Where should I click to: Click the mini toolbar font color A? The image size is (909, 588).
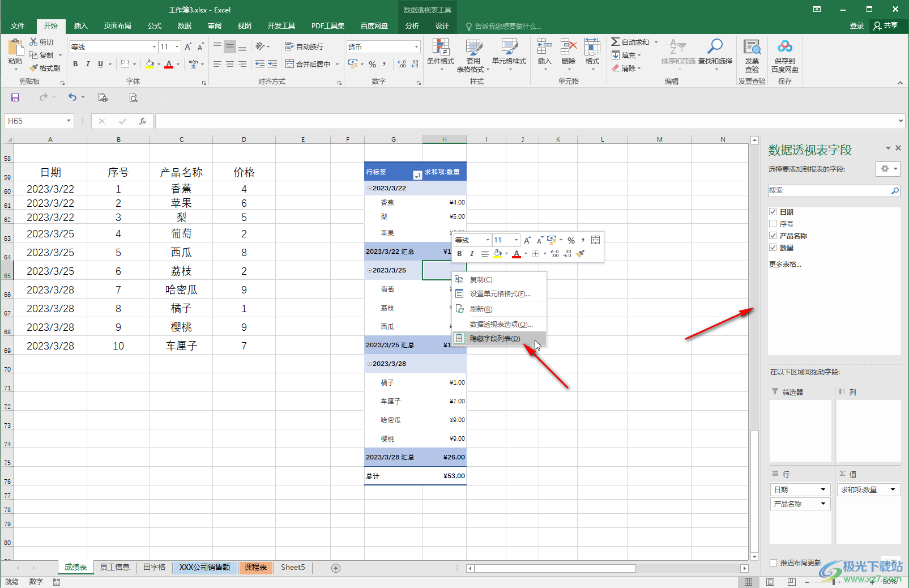[x=517, y=254]
